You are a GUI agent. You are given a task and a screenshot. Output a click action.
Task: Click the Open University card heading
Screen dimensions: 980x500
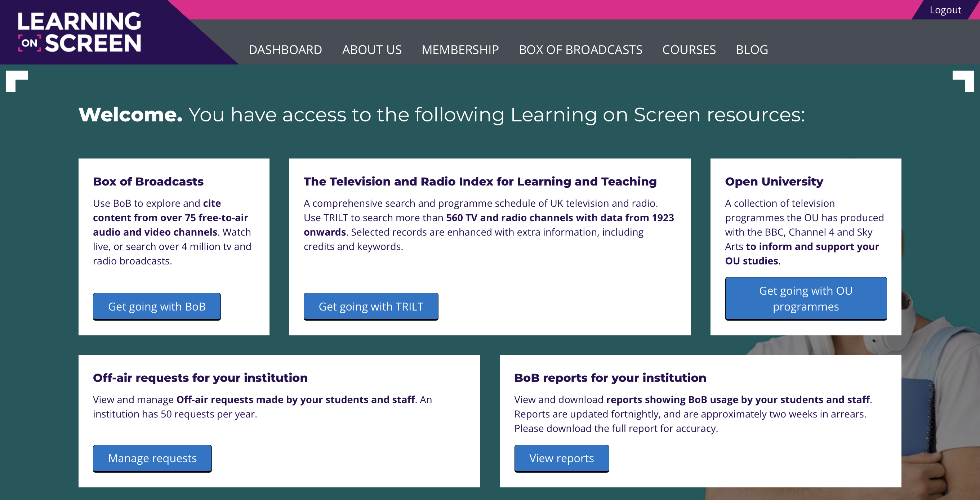pyautogui.click(x=774, y=181)
